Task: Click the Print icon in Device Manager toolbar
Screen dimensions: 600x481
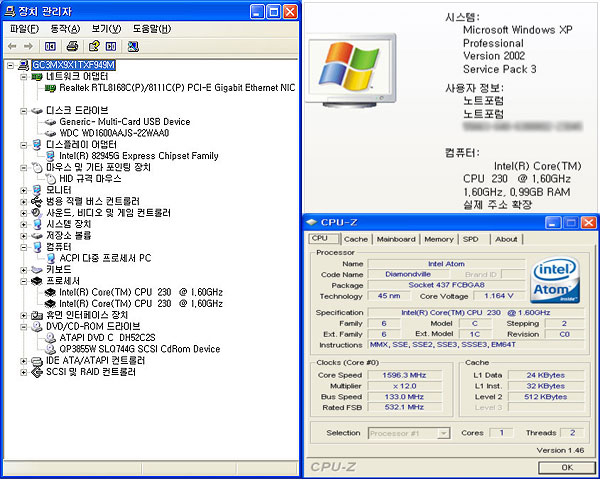Action: pos(72,46)
